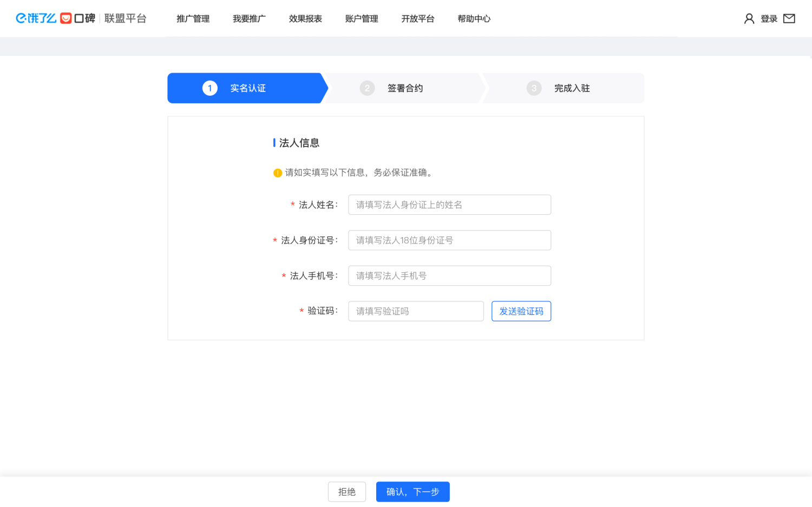Viewport: 812px width, 507px height.
Task: Click the 登录 login link
Action: pos(769,19)
